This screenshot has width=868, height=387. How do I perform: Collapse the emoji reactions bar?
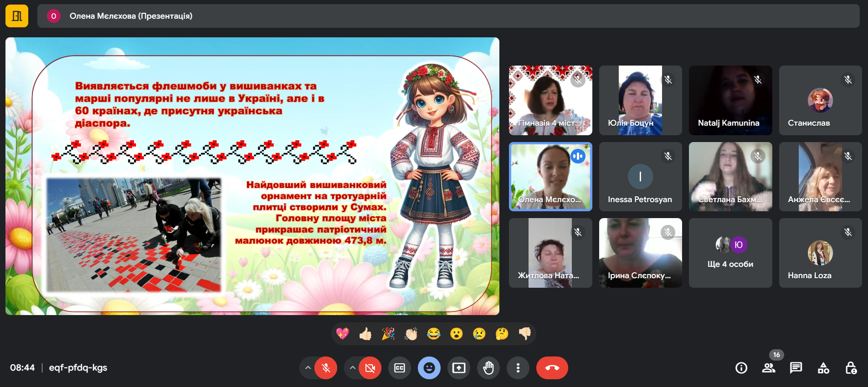point(429,368)
